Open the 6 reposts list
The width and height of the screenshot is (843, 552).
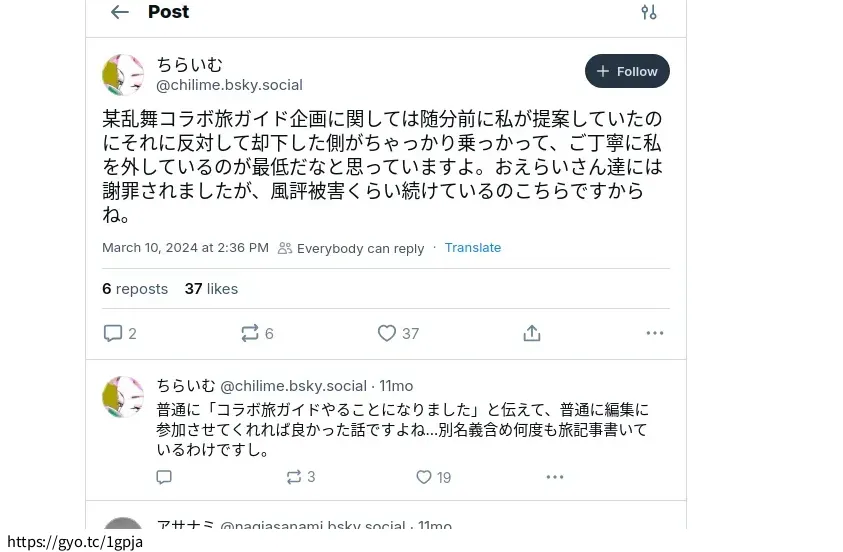pyautogui.click(x=135, y=289)
